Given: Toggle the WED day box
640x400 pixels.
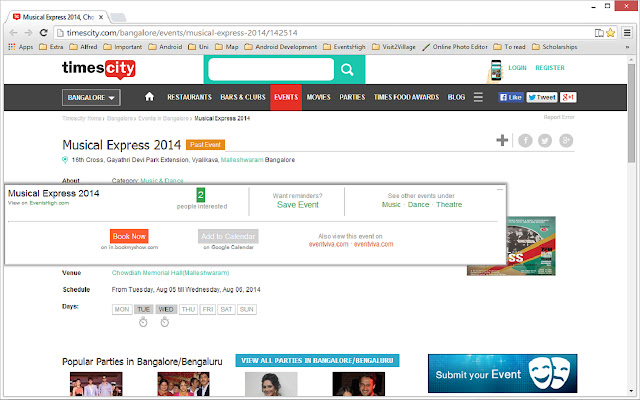Looking at the screenshot, I should click(x=166, y=309).
